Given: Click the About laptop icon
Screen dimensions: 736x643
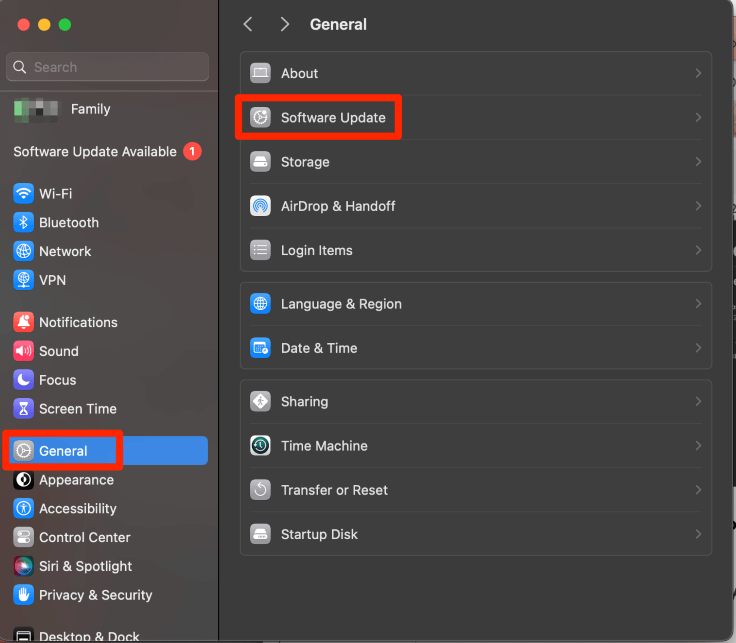Looking at the screenshot, I should [260, 73].
